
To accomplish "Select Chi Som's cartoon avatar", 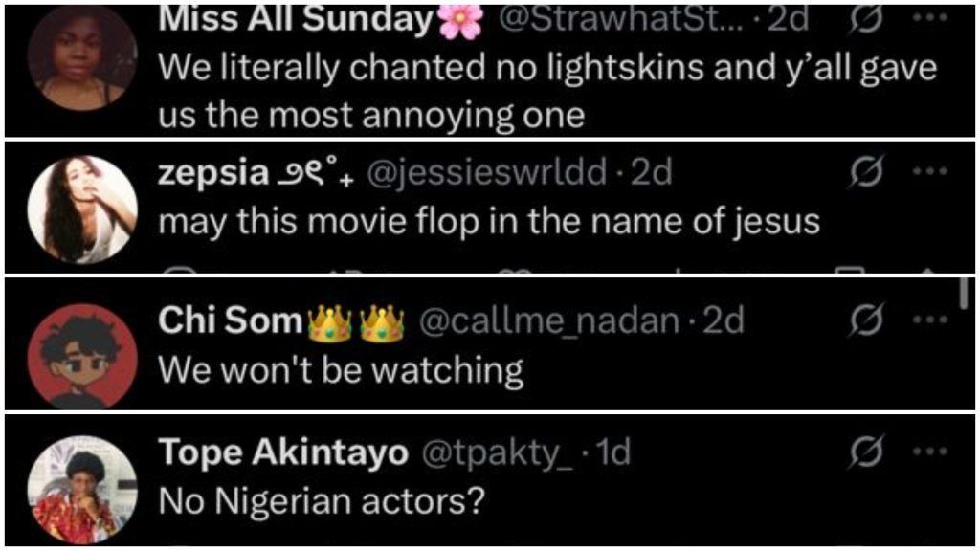I will [82, 356].
